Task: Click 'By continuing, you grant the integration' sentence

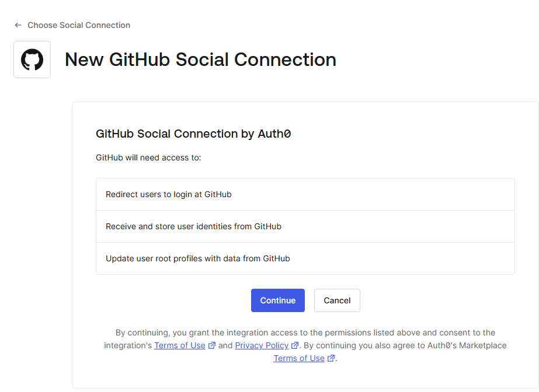Action: pos(305,332)
